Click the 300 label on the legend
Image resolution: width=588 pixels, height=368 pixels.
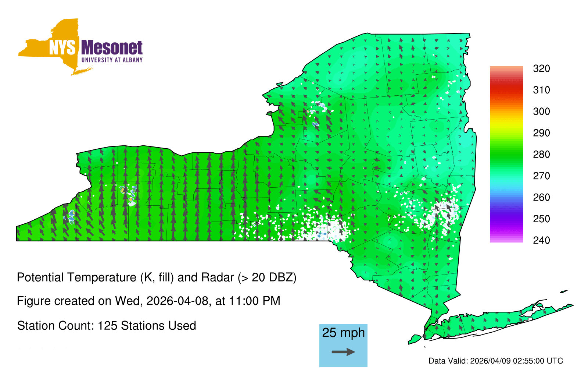[541, 112]
